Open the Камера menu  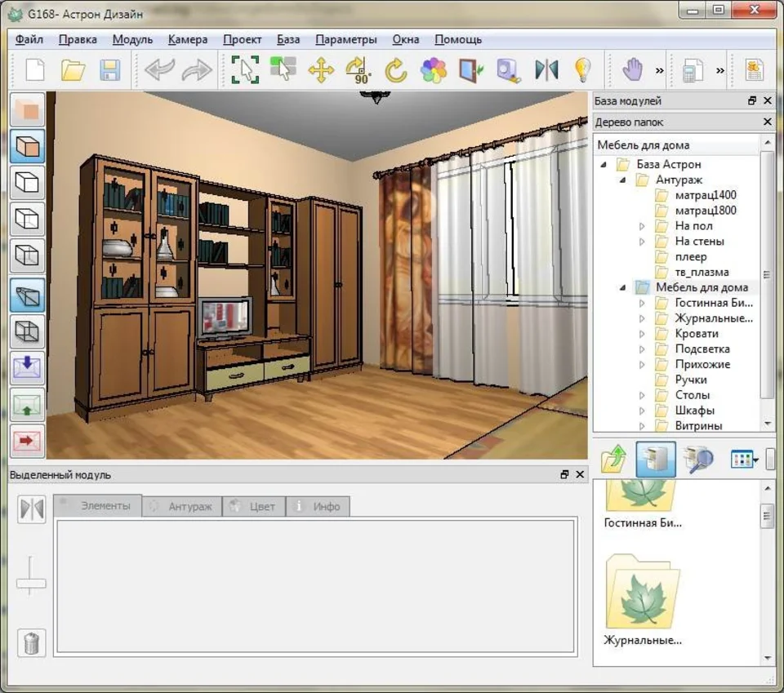(x=188, y=39)
